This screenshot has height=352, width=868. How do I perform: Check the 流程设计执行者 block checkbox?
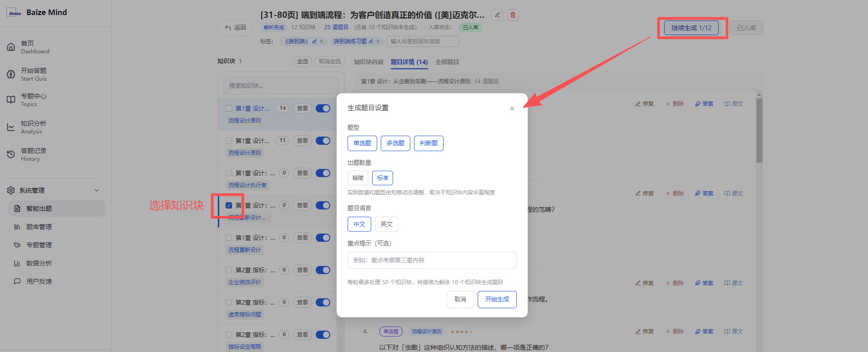tap(229, 173)
